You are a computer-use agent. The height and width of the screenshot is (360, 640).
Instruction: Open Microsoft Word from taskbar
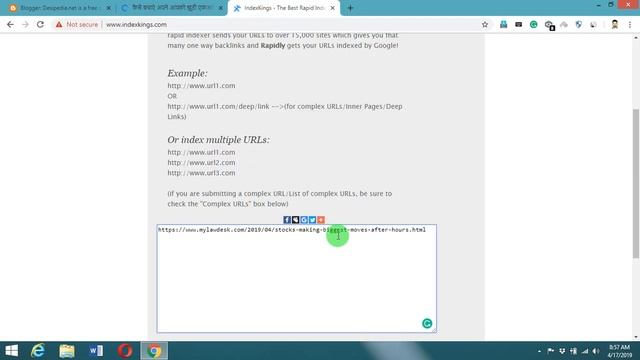[96, 351]
